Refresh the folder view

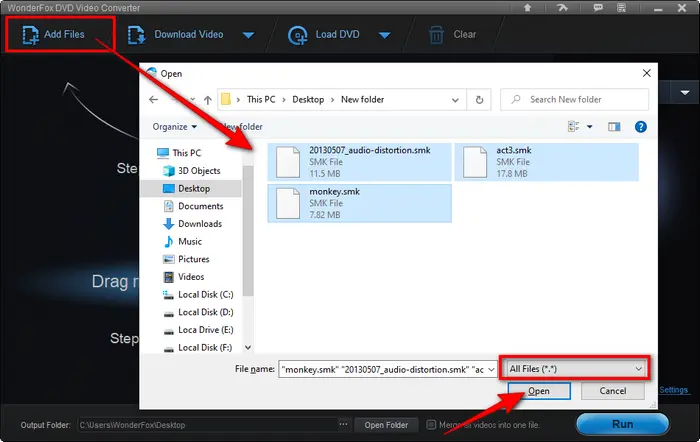(x=479, y=100)
